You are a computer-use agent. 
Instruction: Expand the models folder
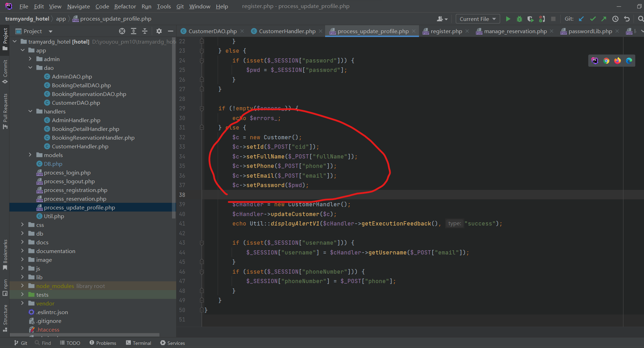(30, 155)
